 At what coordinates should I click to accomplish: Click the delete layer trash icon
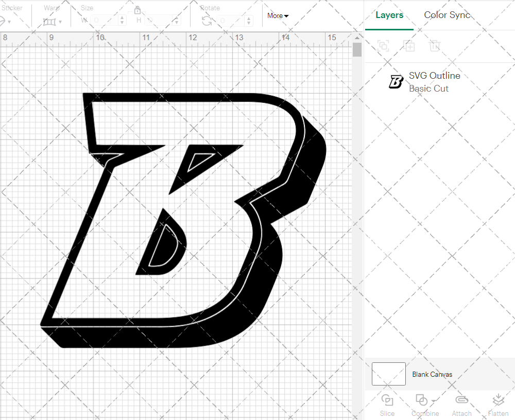[435, 46]
